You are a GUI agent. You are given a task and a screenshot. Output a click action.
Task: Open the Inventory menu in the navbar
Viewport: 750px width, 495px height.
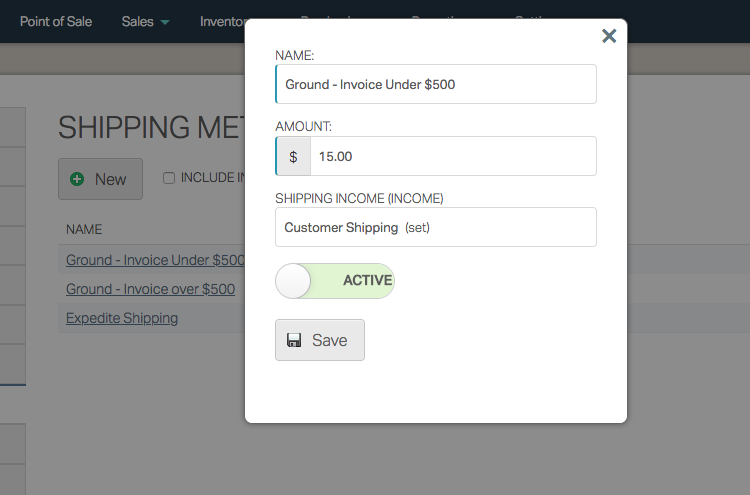tap(223, 22)
